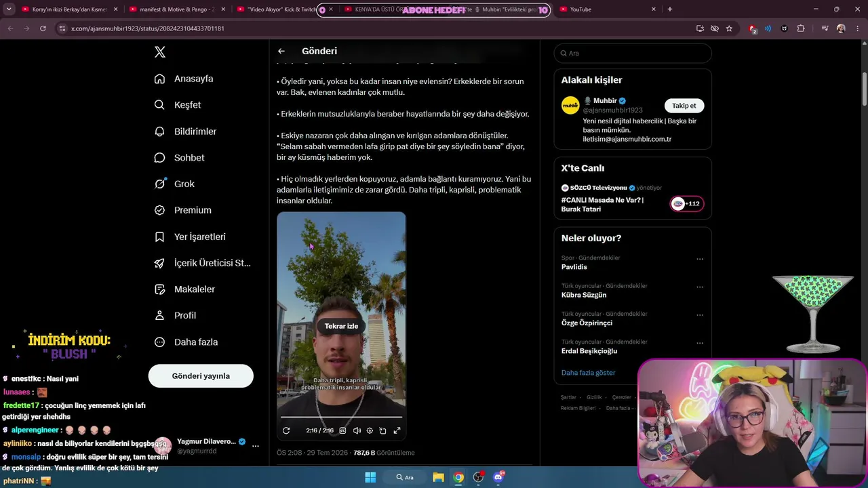This screenshot has height=488, width=868.
Task: Switch to manifest & Motive & Pango tab
Action: click(x=177, y=9)
